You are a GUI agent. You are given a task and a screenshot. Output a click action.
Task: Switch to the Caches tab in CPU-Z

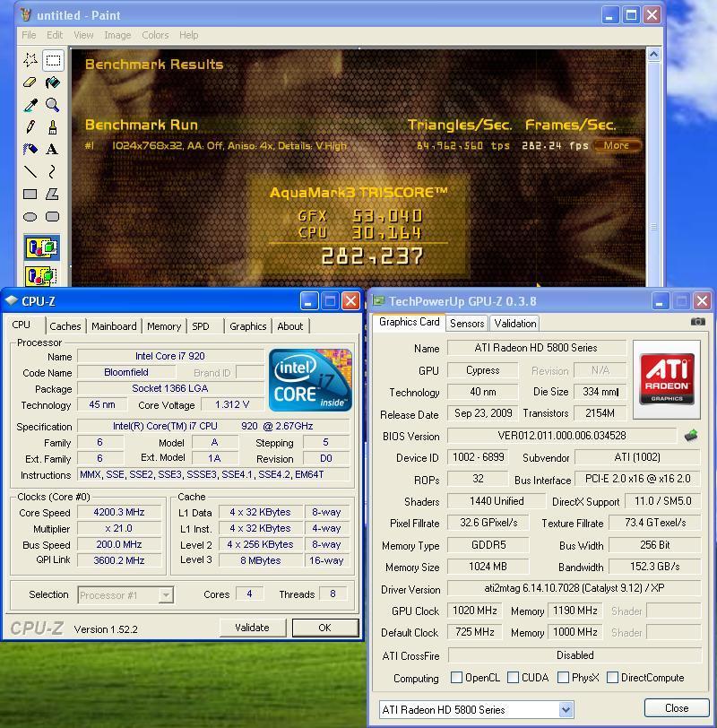[x=65, y=326]
